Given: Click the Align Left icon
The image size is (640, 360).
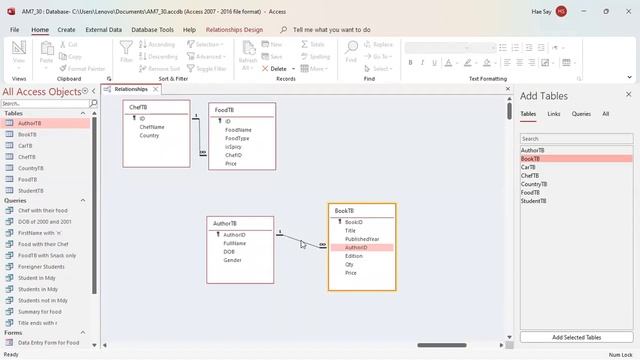Looking at the screenshot, I should click(507, 62).
